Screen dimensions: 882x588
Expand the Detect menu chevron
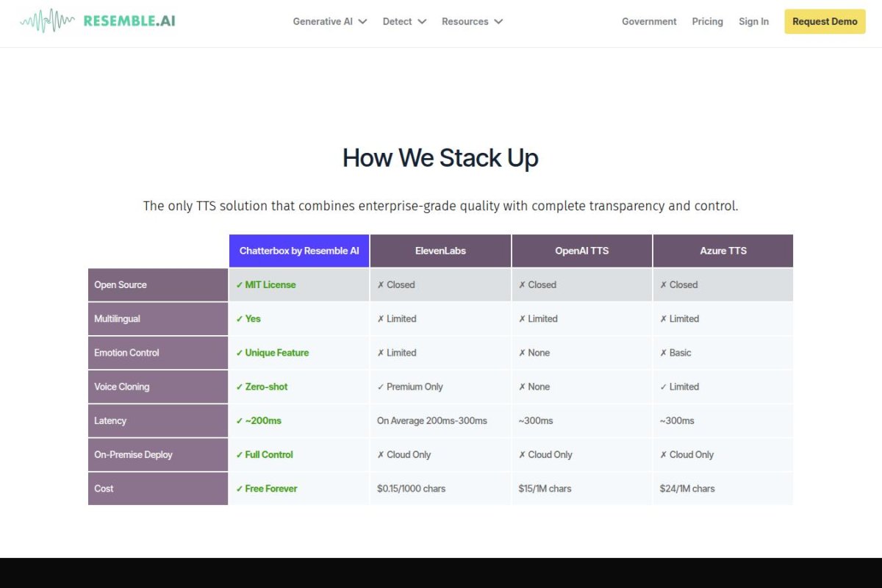[421, 22]
